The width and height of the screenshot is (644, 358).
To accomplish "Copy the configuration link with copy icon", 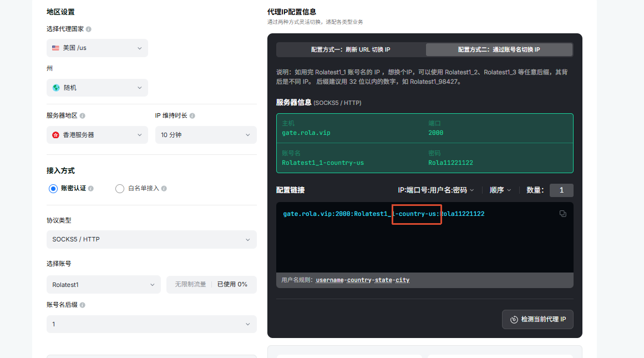I will tap(562, 214).
